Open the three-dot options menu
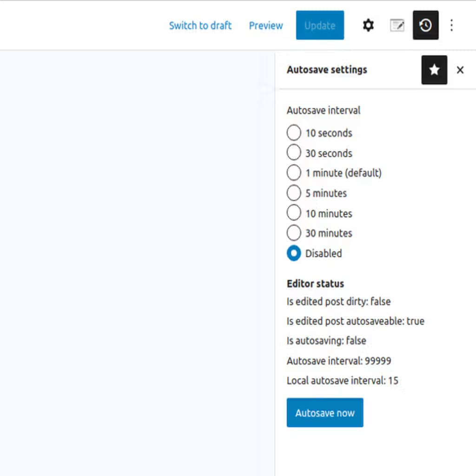Screen dimensions: 476x476 [x=451, y=25]
